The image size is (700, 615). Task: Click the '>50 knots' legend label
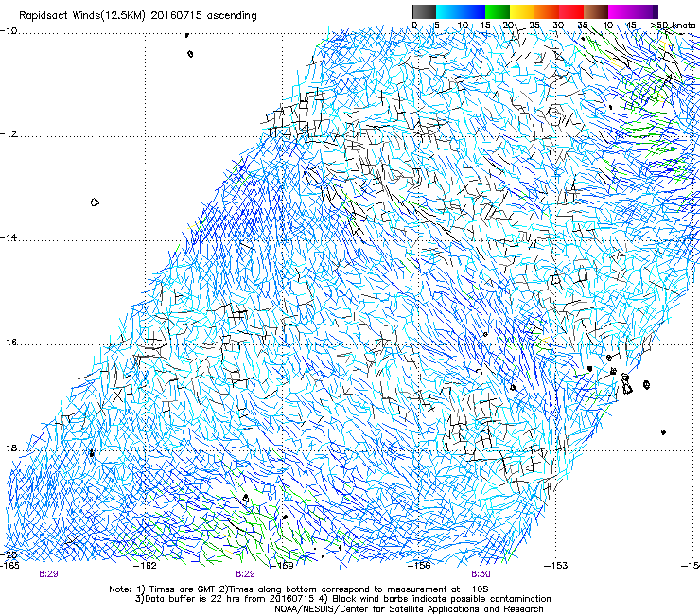point(673,26)
